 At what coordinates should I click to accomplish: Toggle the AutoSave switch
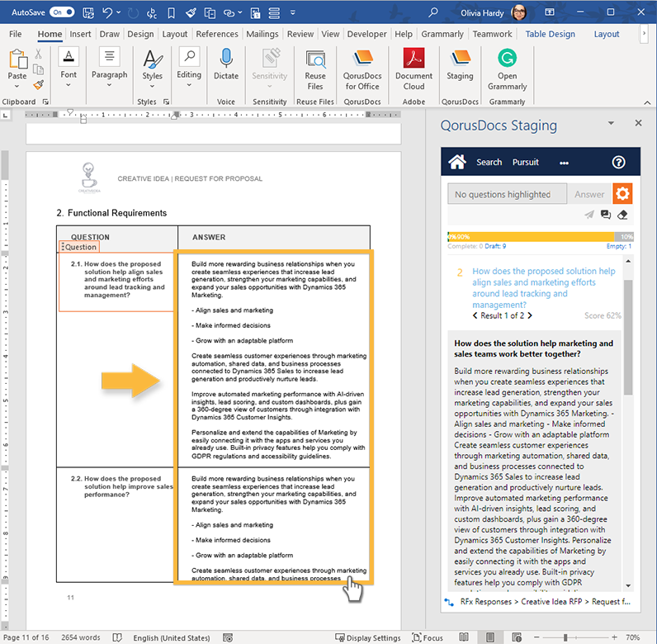click(x=62, y=12)
